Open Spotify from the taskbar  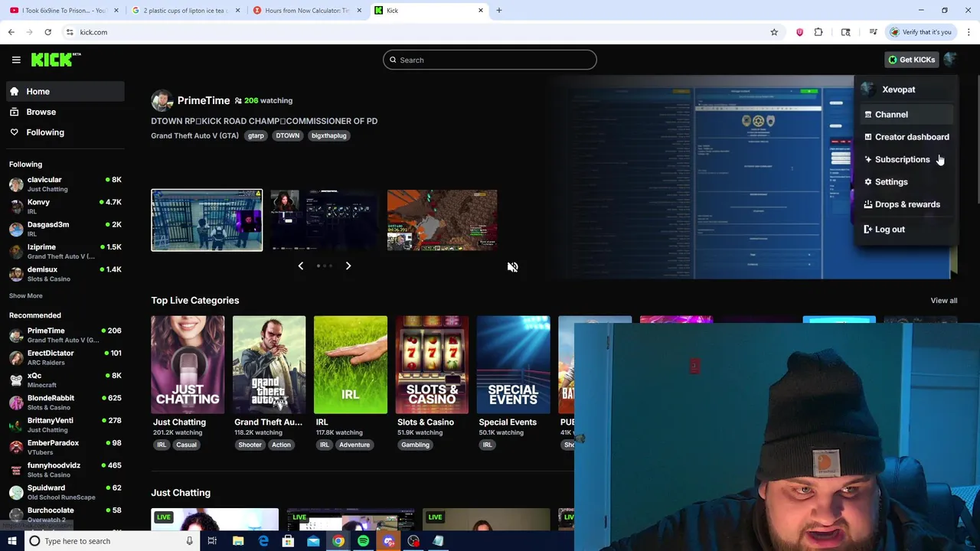tap(363, 541)
